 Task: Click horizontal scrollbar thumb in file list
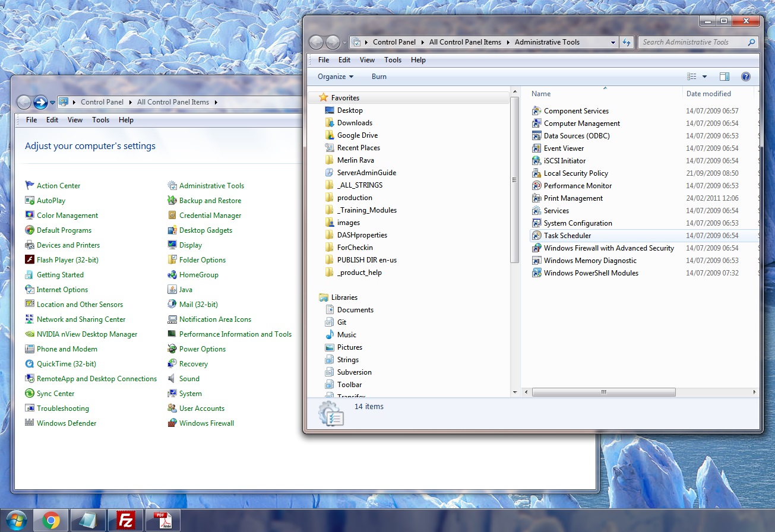pos(603,392)
